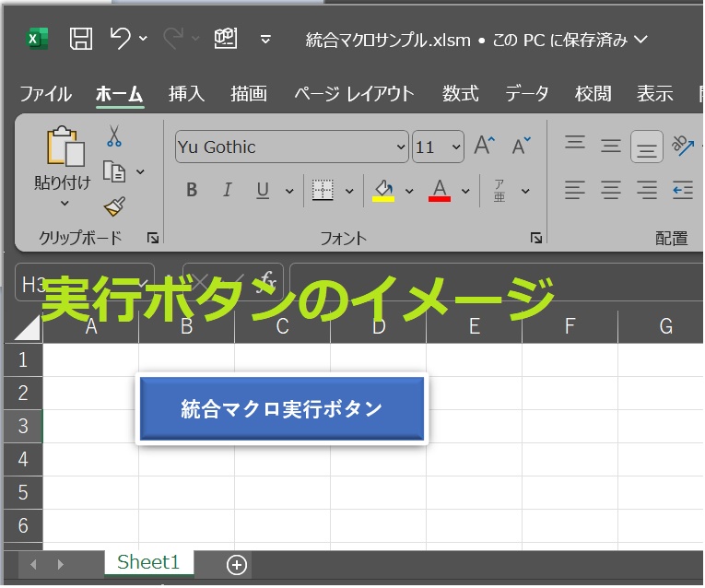Open the font size 11 dropdown
This screenshot has height=588, width=705.
click(456, 147)
